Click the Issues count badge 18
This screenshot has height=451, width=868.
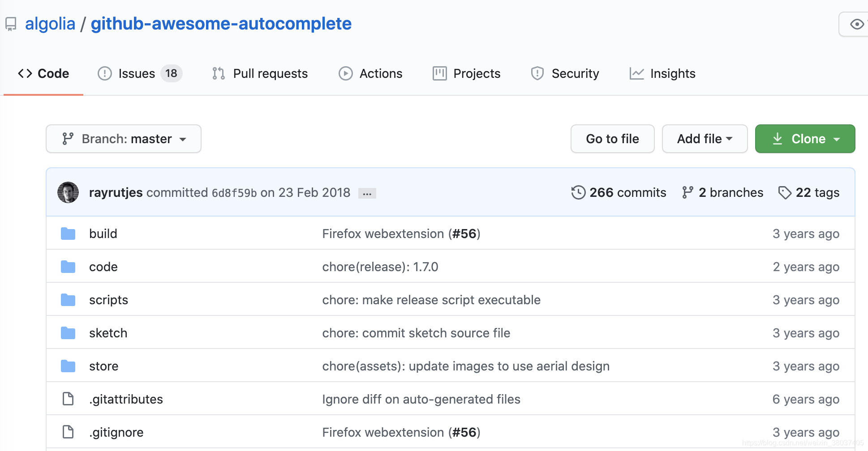tap(171, 73)
